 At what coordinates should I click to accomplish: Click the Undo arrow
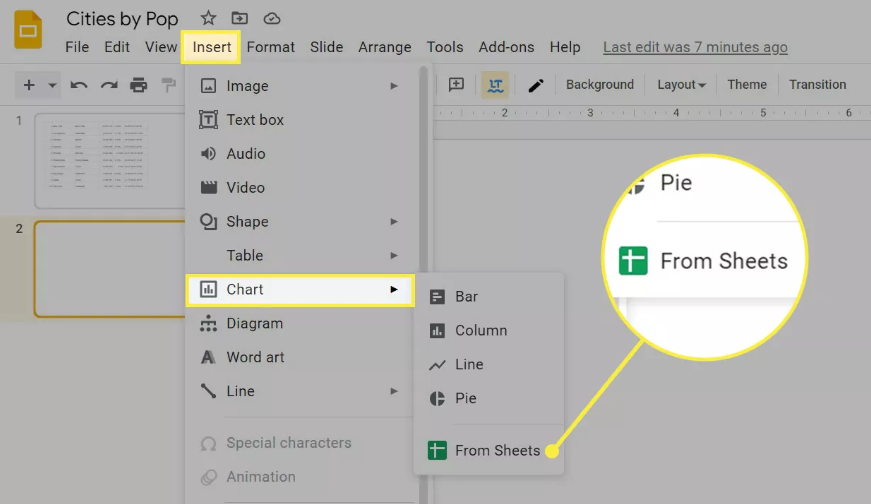click(79, 85)
